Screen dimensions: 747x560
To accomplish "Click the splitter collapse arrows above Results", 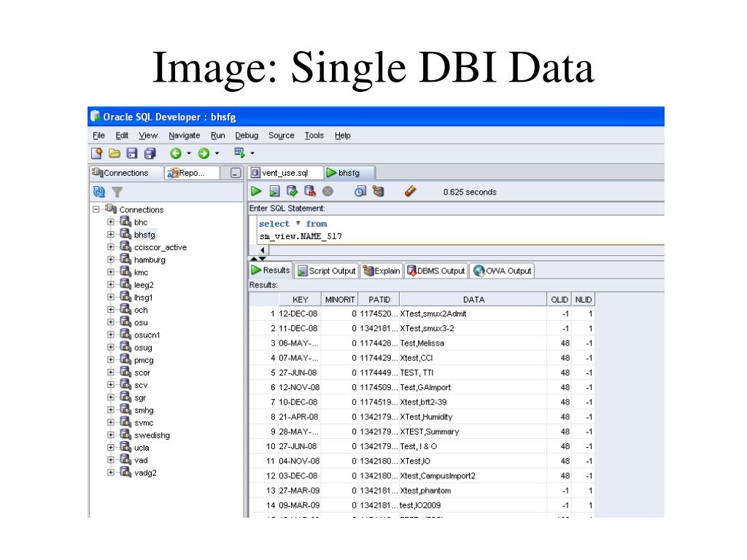I will (x=258, y=259).
